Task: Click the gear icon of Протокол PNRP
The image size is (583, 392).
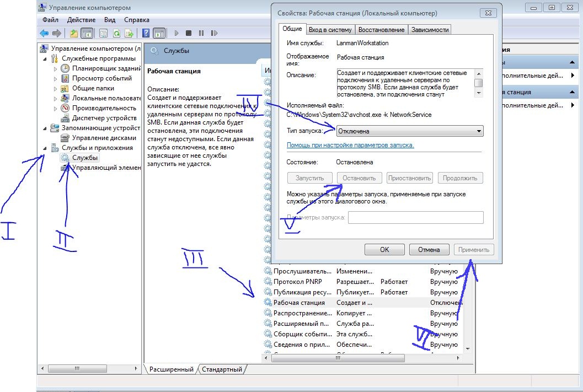Action: coord(268,282)
